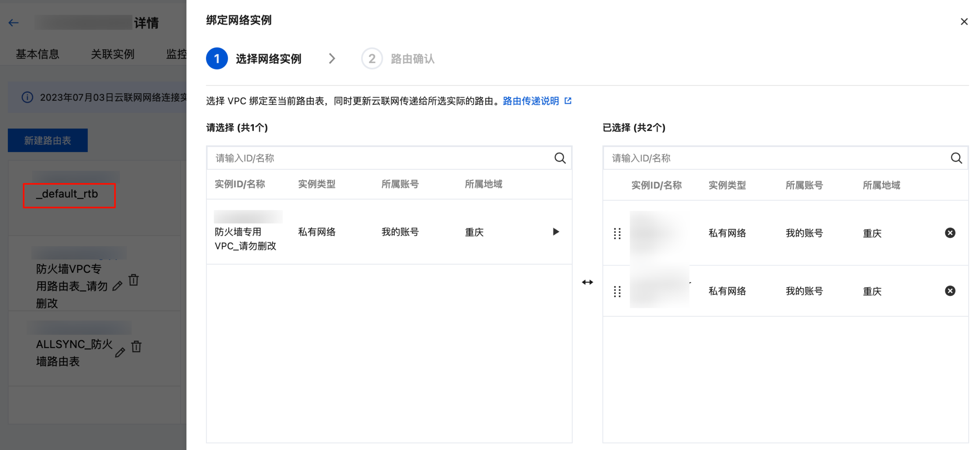Remove second selected 私有网络 instance

(x=950, y=291)
